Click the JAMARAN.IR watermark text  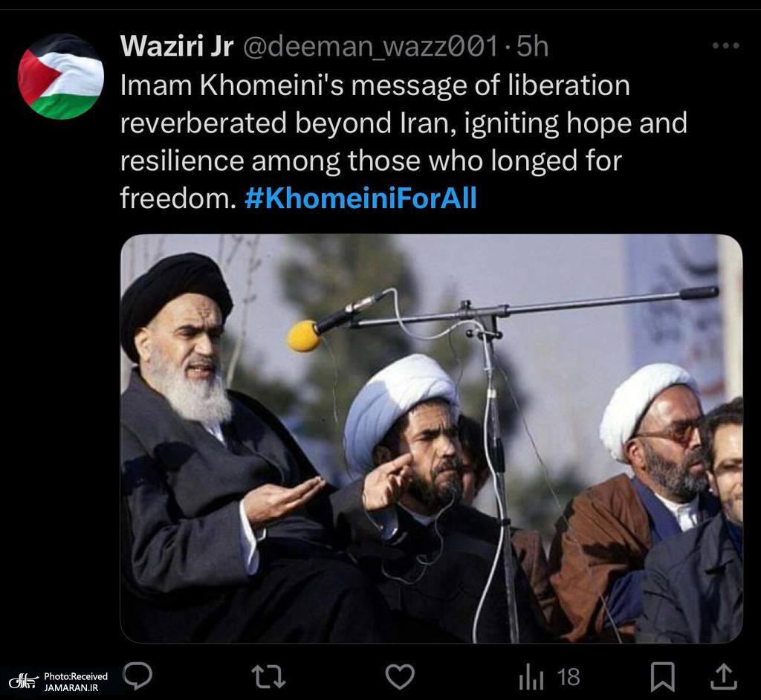click(x=71, y=688)
